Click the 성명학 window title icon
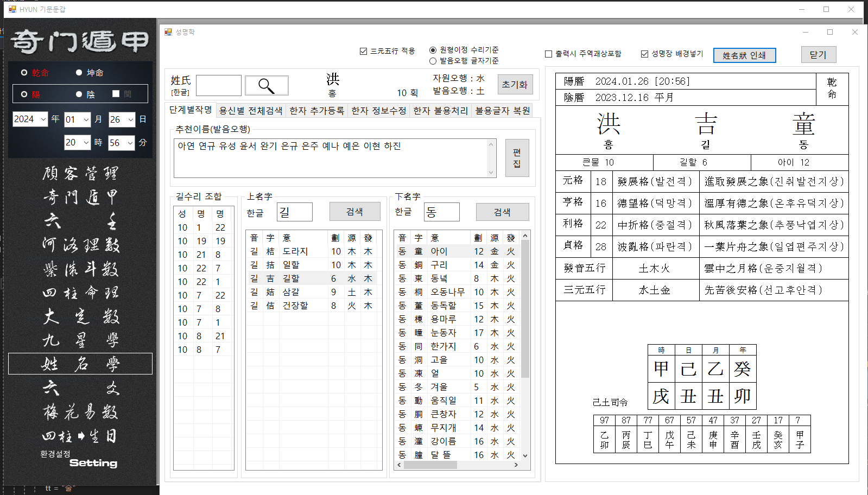The width and height of the screenshot is (868, 495). [168, 32]
